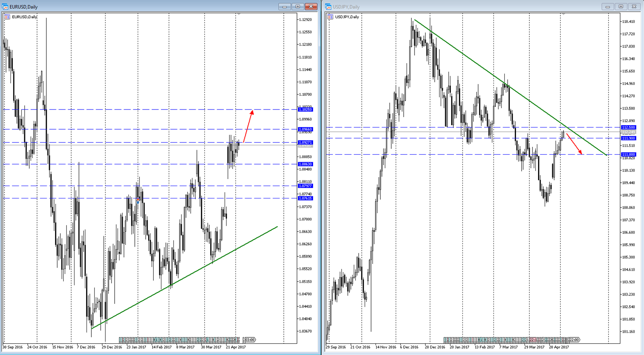The height and width of the screenshot is (355, 644).
Task: Select the 111.000 support level label
Action: pos(628,155)
